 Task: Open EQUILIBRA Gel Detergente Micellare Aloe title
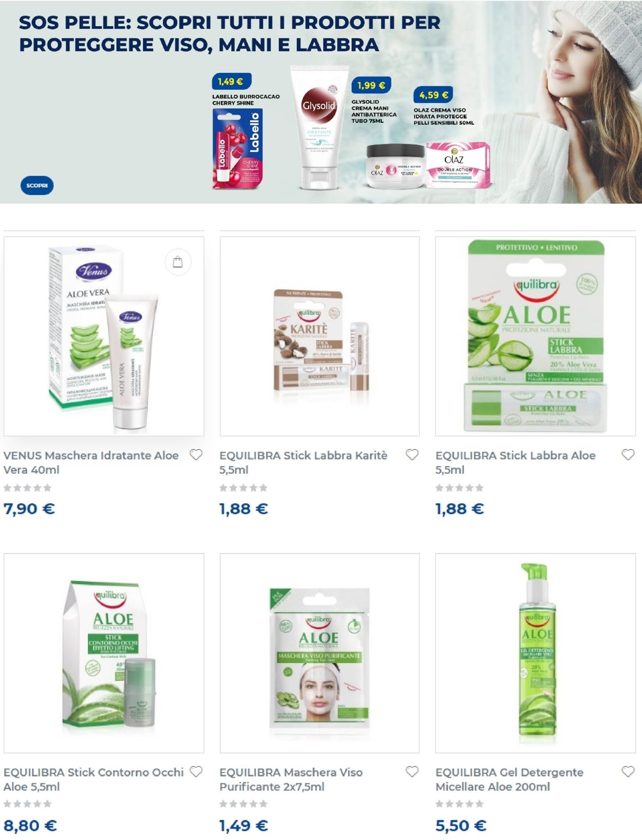[509, 779]
